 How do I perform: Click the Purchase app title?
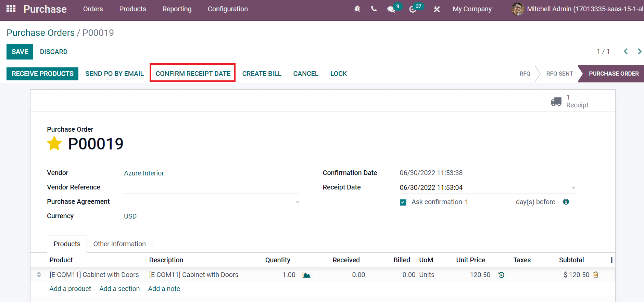pos(45,9)
